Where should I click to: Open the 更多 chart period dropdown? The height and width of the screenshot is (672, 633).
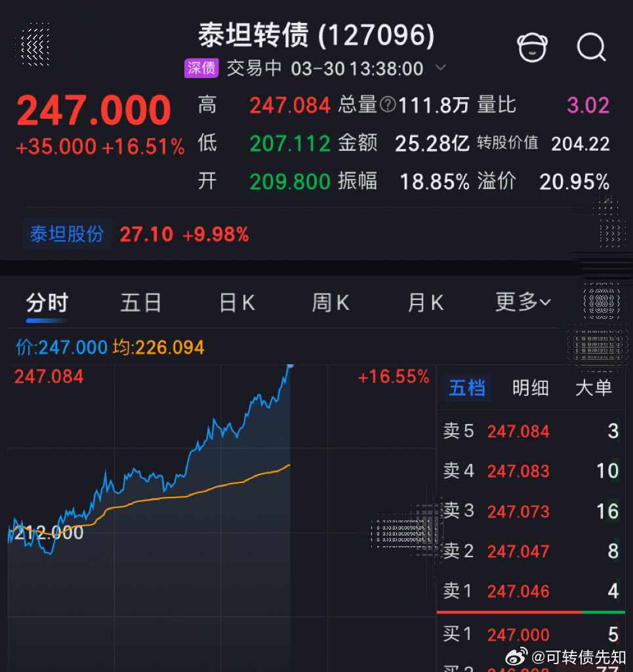523,302
